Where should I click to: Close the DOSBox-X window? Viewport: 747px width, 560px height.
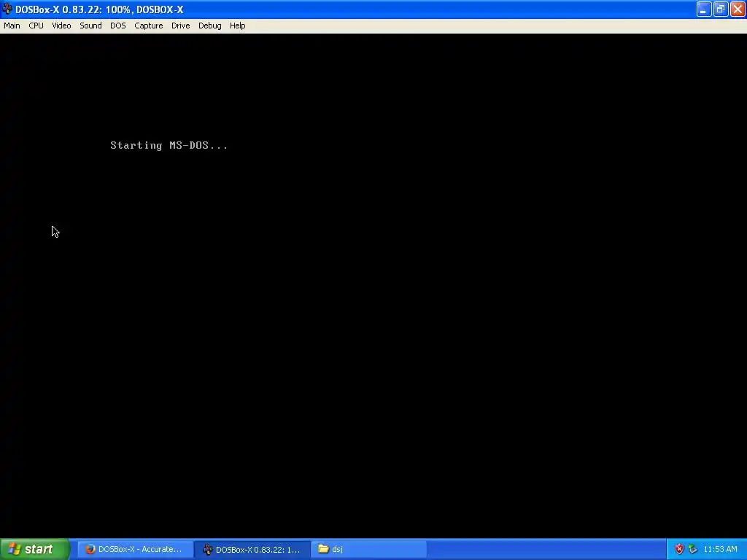[x=738, y=9]
